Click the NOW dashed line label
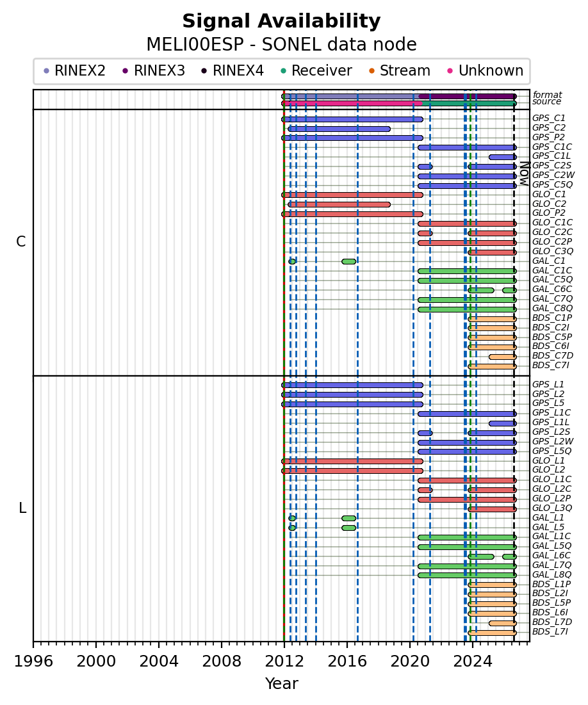Viewport: 588px width, 705px height. (x=524, y=174)
